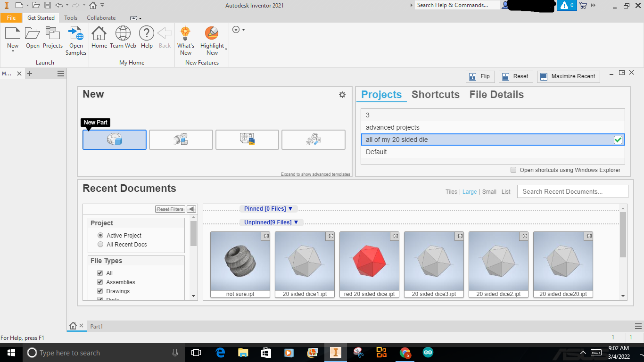Enable Open shortcuts using Windows Explorer
Screen dimensions: 644x362
click(513, 170)
